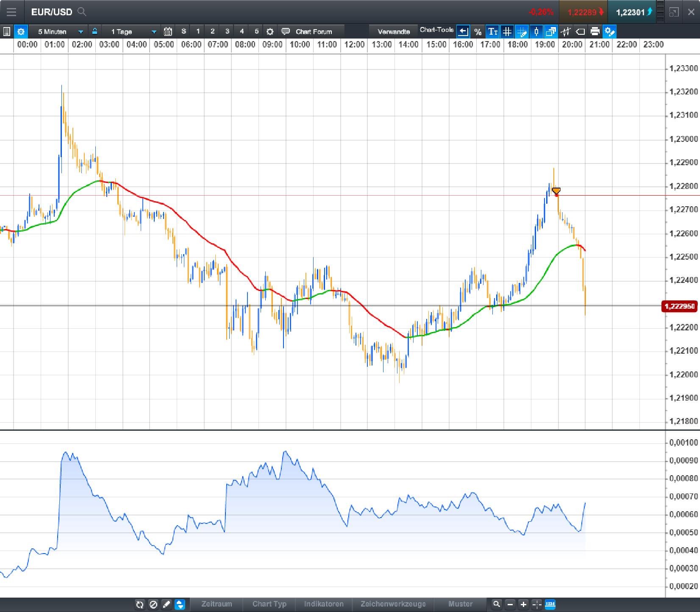Viewport: 700px width, 612px height.
Task: Open the Chart Typ dropdown
Action: (269, 604)
